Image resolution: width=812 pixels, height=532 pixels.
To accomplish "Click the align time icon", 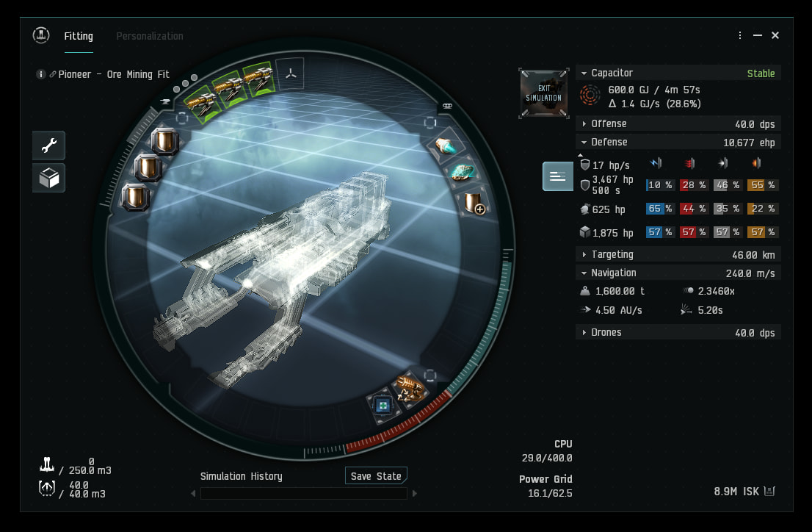I will pos(686,310).
